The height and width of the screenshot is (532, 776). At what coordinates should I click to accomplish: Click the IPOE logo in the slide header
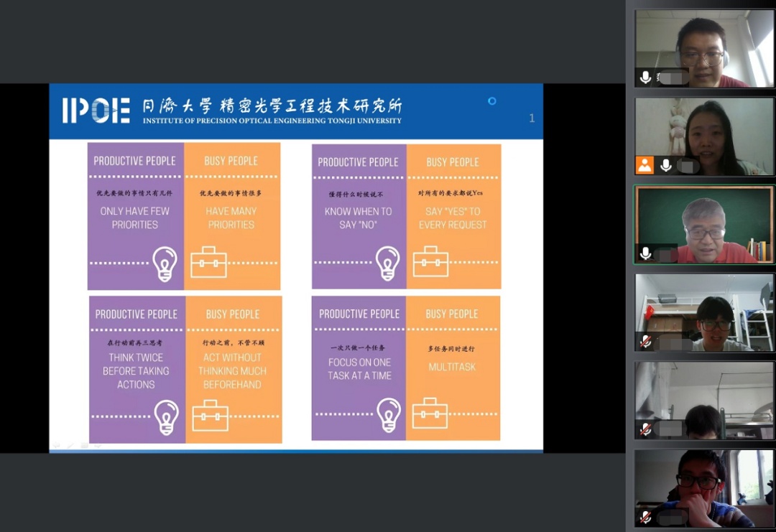[x=96, y=111]
